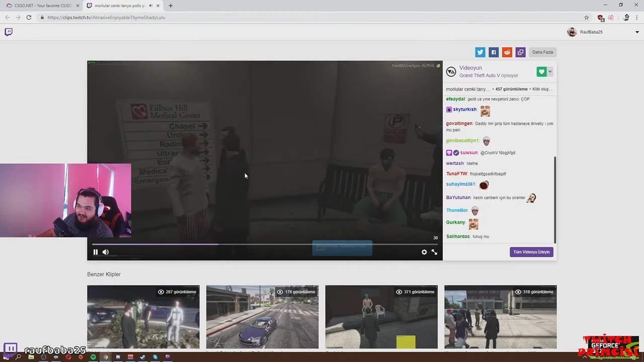Click the suhaylmz361 username in chat
The image size is (644, 362).
(460, 185)
